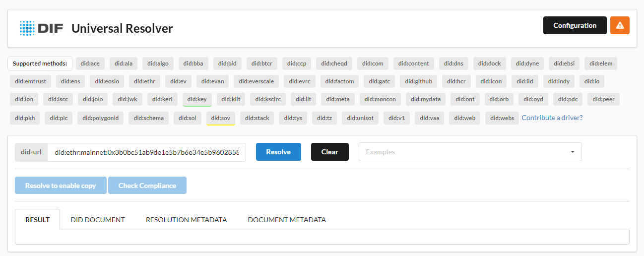This screenshot has height=256, width=644.
Task: Choose the did:everscale method tag
Action: 257,81
